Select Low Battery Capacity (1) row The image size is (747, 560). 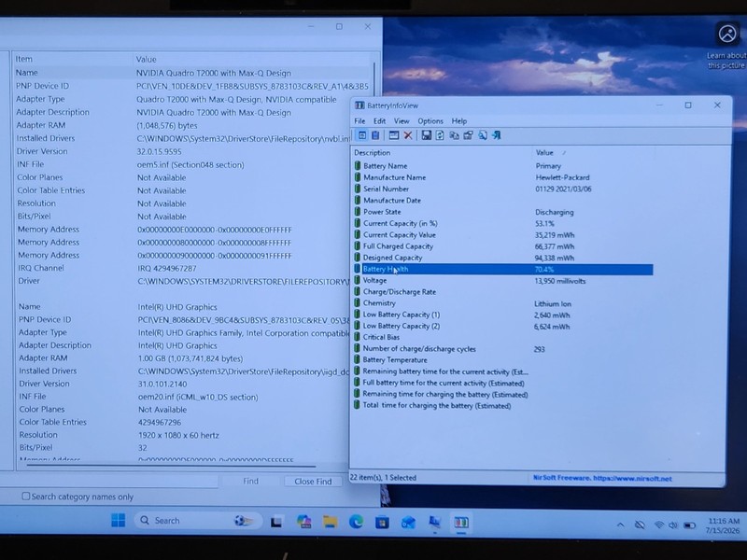503,315
